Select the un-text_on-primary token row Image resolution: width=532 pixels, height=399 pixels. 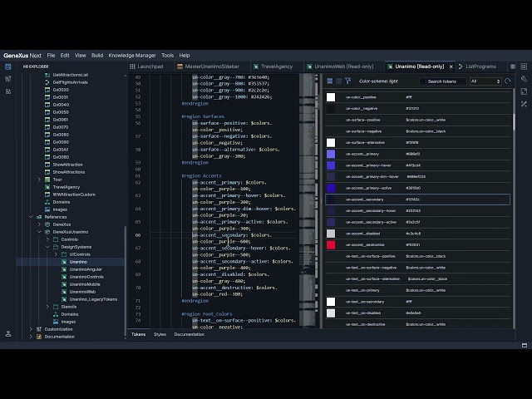pos(417,290)
